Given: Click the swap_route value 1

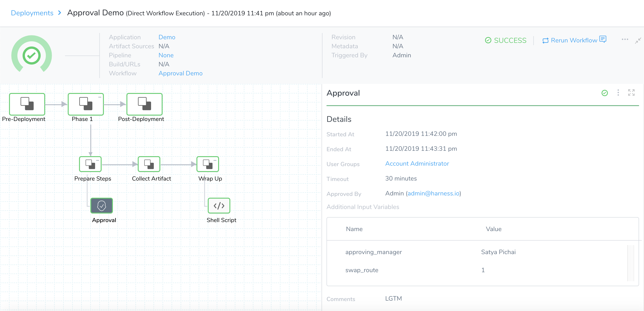Looking at the screenshot, I should click(483, 270).
